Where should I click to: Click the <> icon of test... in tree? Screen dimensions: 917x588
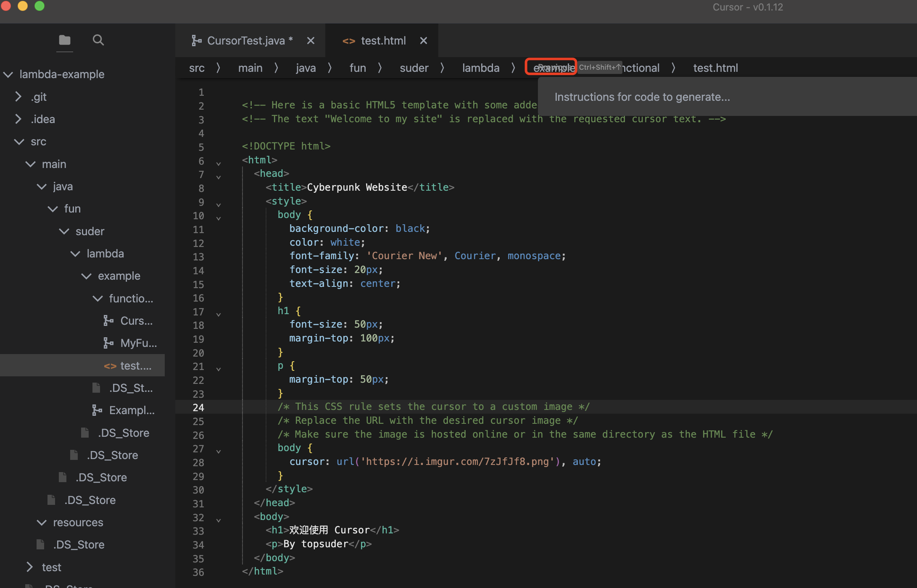pos(111,365)
